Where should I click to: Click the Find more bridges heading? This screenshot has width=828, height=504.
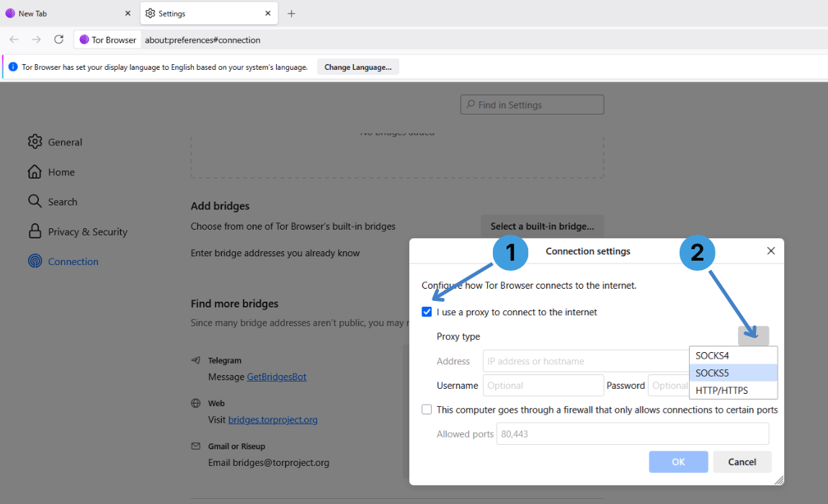[x=234, y=303]
